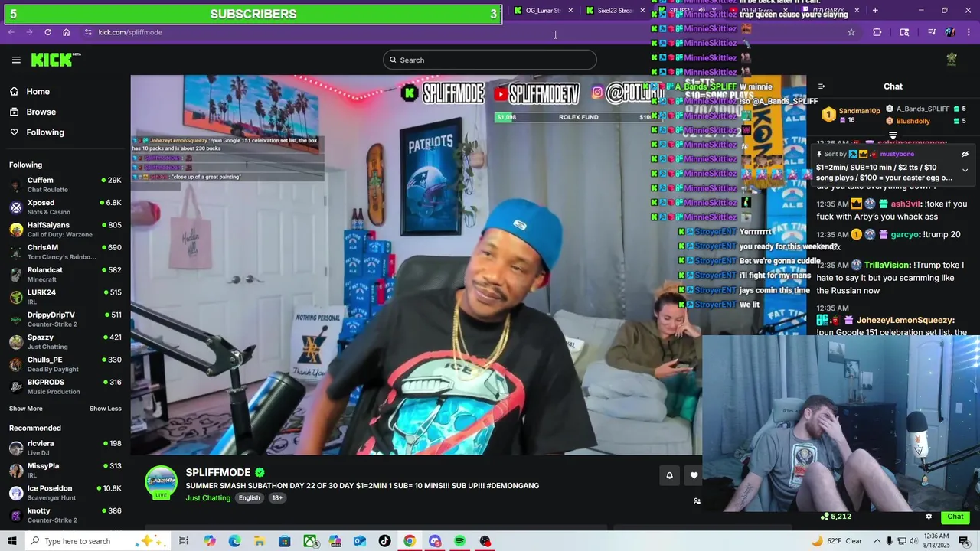Expand following list with Show More
This screenshot has height=551, width=980.
click(26, 409)
